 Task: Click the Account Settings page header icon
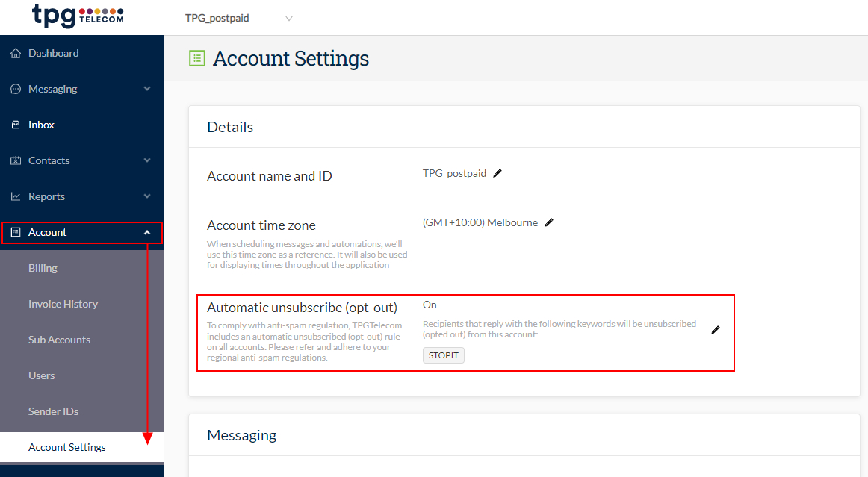coord(196,58)
